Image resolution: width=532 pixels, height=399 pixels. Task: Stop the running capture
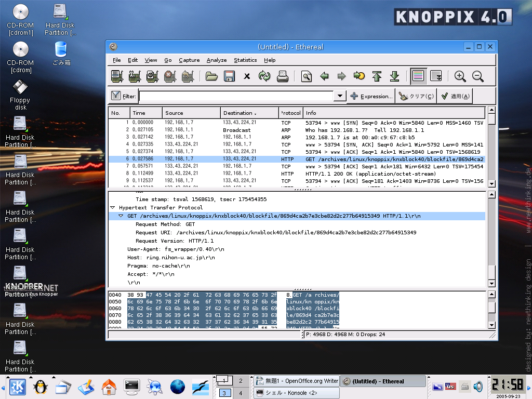click(170, 76)
